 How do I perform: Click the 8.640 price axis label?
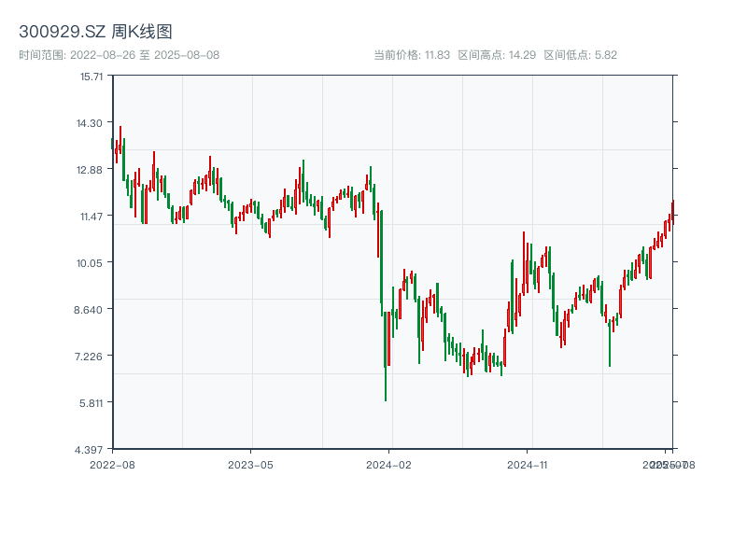(x=92, y=309)
